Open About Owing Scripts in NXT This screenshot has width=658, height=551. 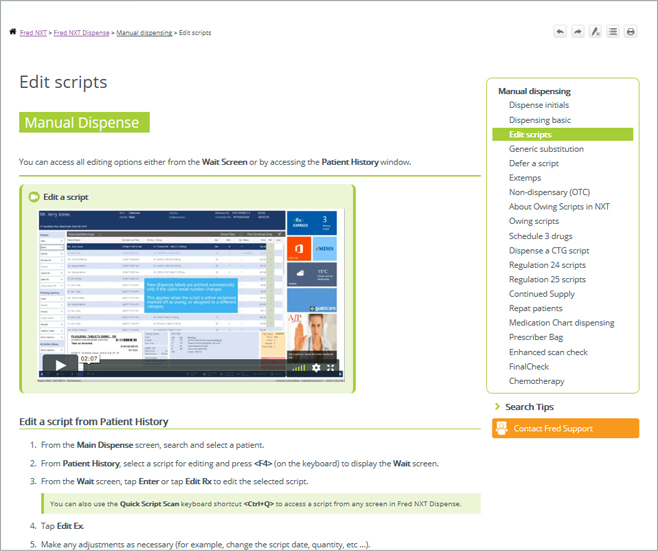pyautogui.click(x=559, y=206)
